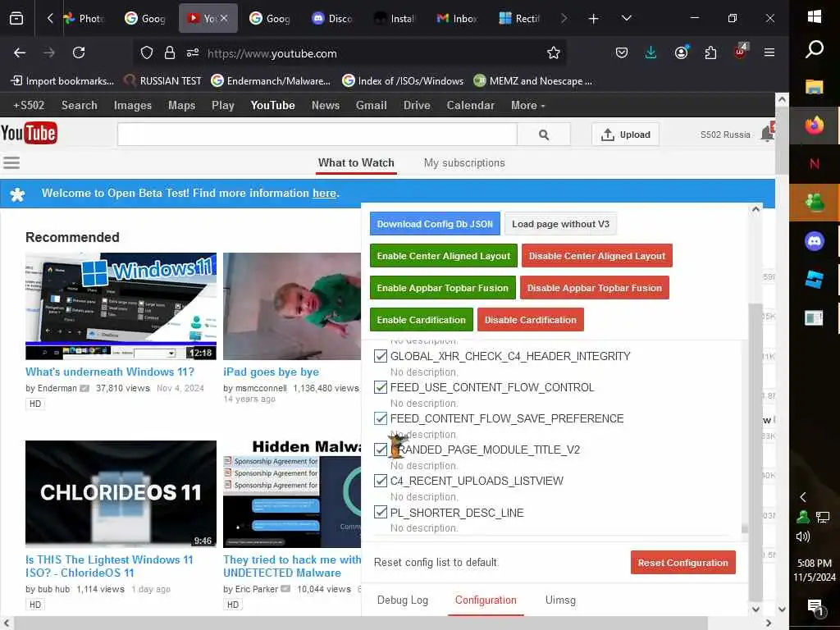Open Pocket save icon in toolbar
Image resolution: width=840 pixels, height=630 pixels.
pyautogui.click(x=622, y=52)
